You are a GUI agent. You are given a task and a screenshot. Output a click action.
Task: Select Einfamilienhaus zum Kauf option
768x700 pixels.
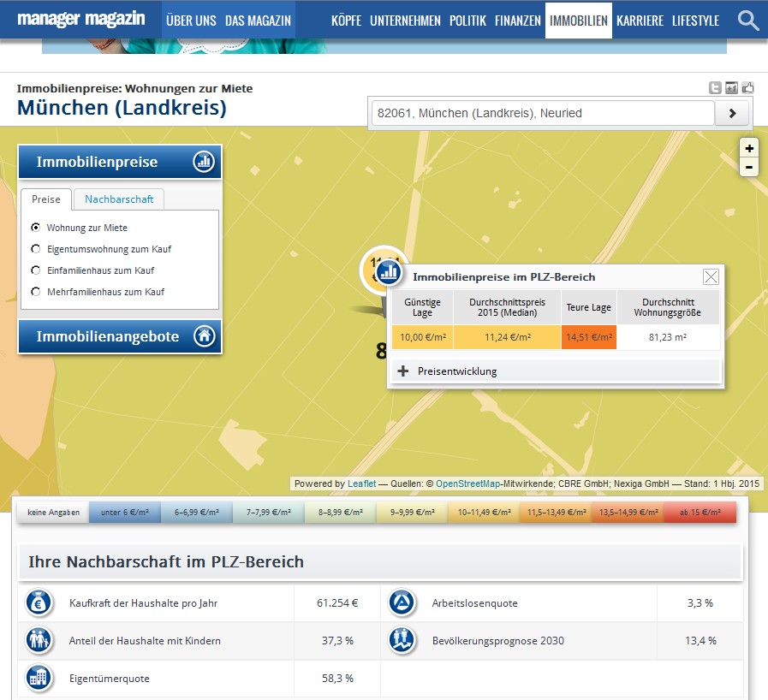click(35, 270)
